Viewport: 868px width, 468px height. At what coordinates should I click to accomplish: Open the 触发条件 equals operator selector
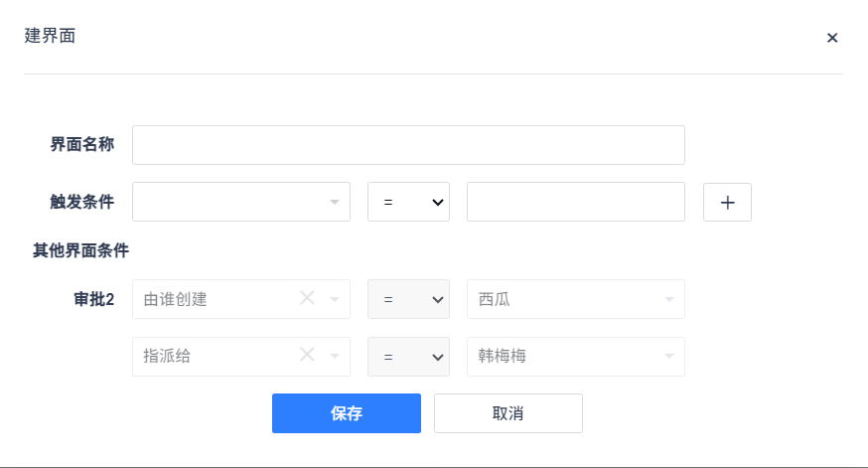coord(408,202)
